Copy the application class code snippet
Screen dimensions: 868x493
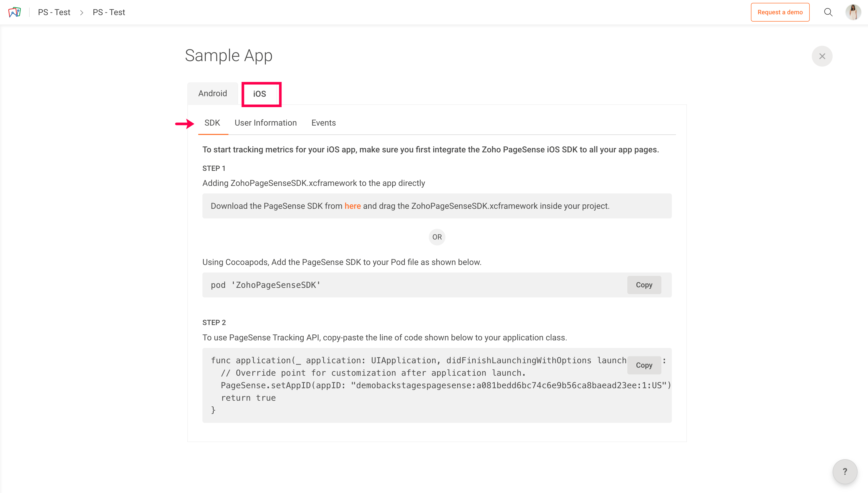(x=644, y=365)
